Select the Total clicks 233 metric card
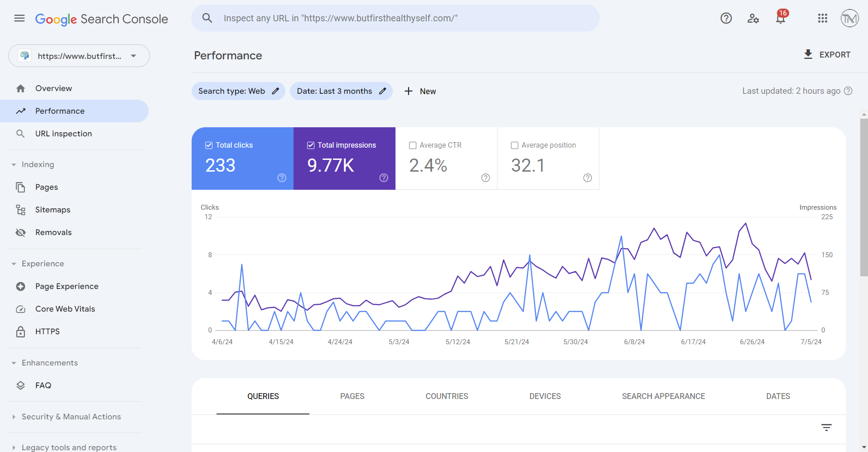 [x=242, y=159]
